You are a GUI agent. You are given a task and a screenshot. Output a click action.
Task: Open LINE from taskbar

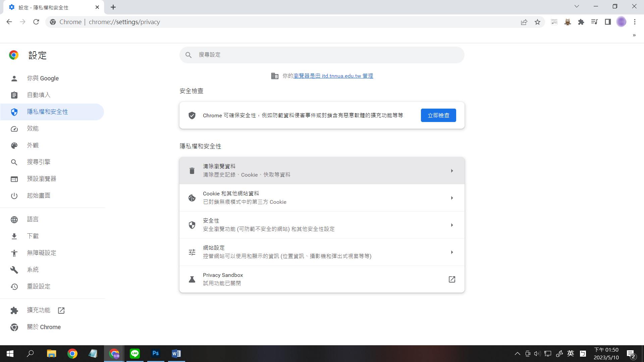pos(135,354)
